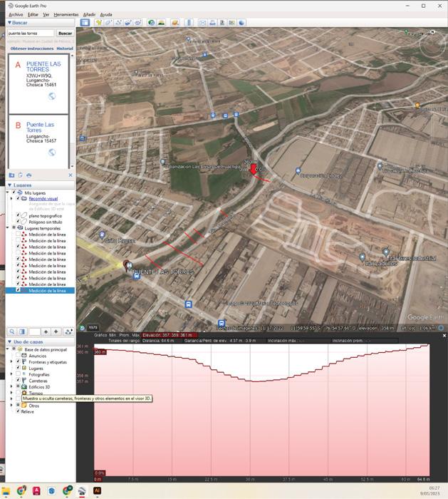Enable the Anuncios layer checkbox
Viewport: 448px width, 499px height.
pos(18,356)
